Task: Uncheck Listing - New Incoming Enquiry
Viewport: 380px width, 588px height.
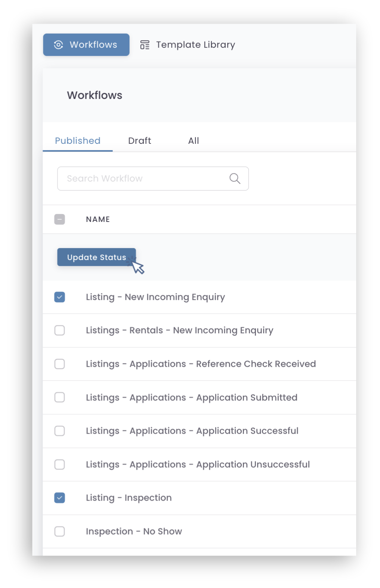Action: pyautogui.click(x=59, y=297)
